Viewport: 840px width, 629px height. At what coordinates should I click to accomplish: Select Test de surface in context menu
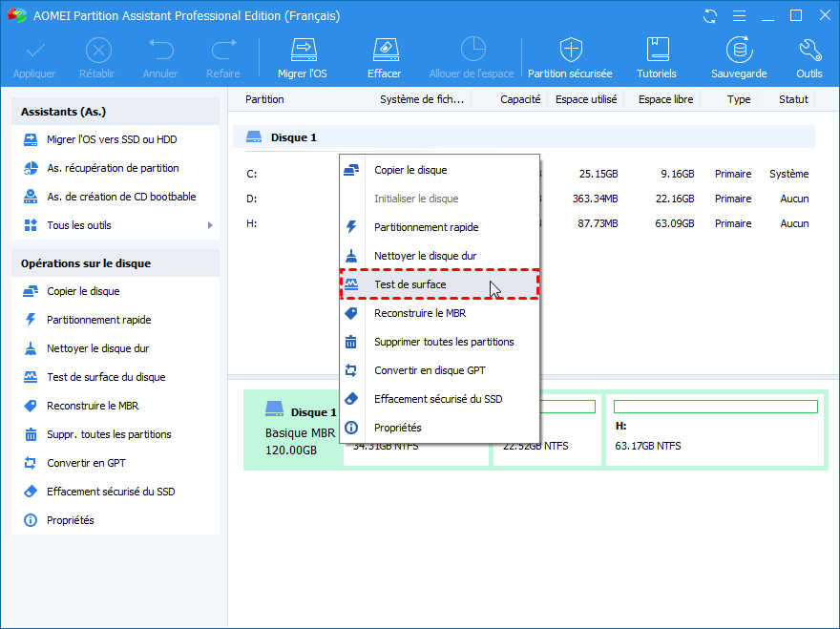pos(410,284)
